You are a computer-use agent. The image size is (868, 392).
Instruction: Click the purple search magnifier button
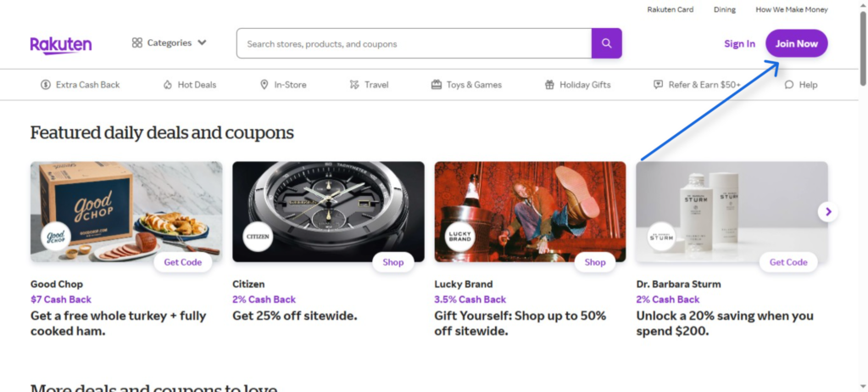tap(606, 43)
